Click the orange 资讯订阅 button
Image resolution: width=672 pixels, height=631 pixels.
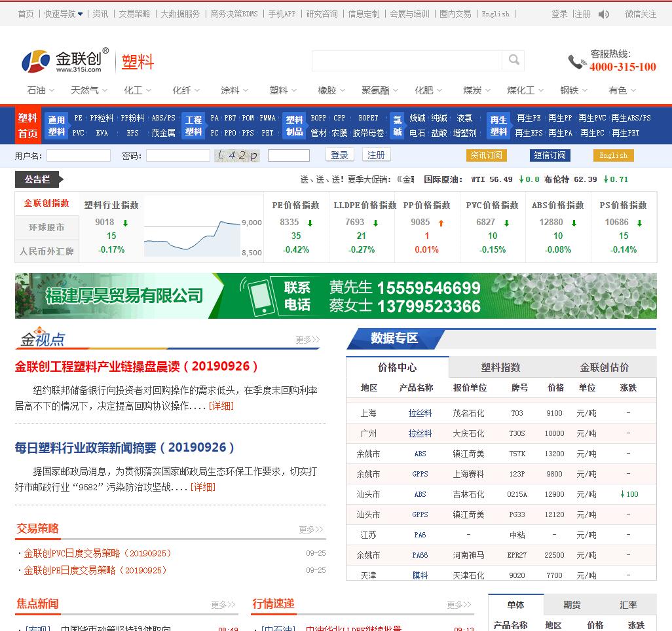[x=487, y=155]
